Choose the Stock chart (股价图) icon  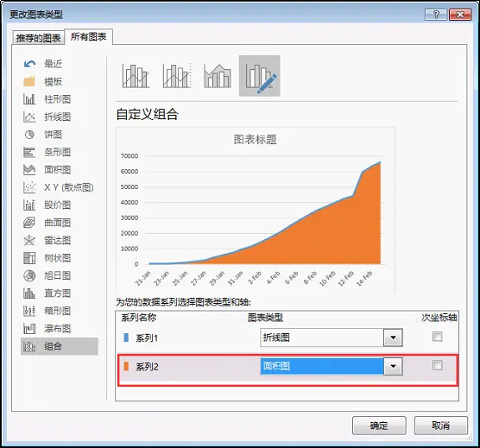tap(29, 205)
